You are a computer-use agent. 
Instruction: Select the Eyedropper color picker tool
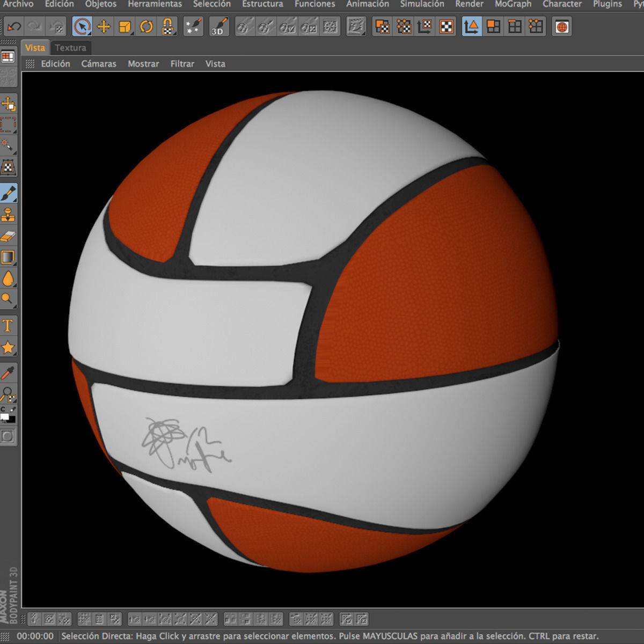click(8, 374)
